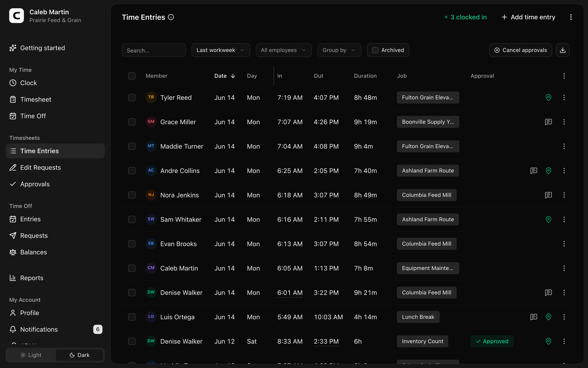The image size is (588, 368).
Task: Sort by the Member column header
Action: click(x=156, y=76)
